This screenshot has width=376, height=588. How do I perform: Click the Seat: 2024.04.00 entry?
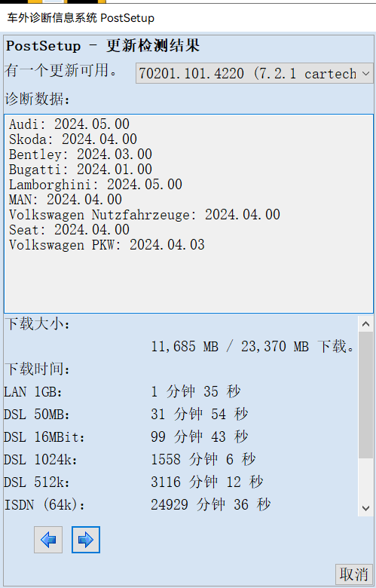[x=69, y=229]
